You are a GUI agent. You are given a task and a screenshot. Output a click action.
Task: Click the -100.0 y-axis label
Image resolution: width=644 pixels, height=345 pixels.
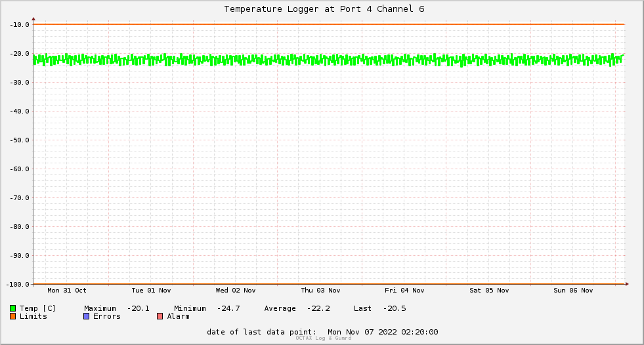tap(18, 284)
